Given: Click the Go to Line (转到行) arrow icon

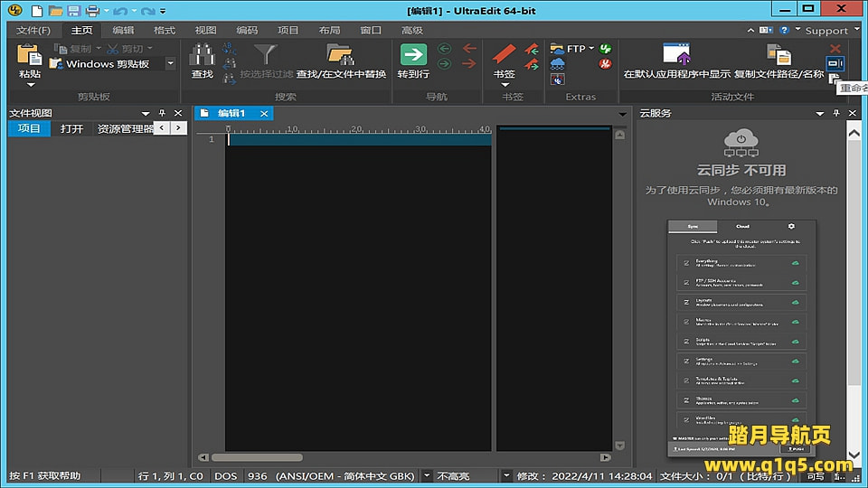Looking at the screenshot, I should 413,54.
